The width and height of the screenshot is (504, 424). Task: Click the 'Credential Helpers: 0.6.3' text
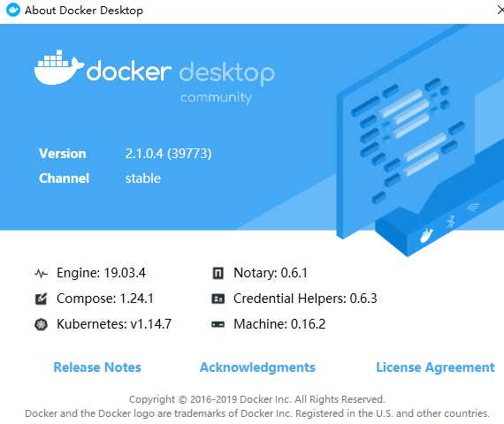[x=305, y=299]
